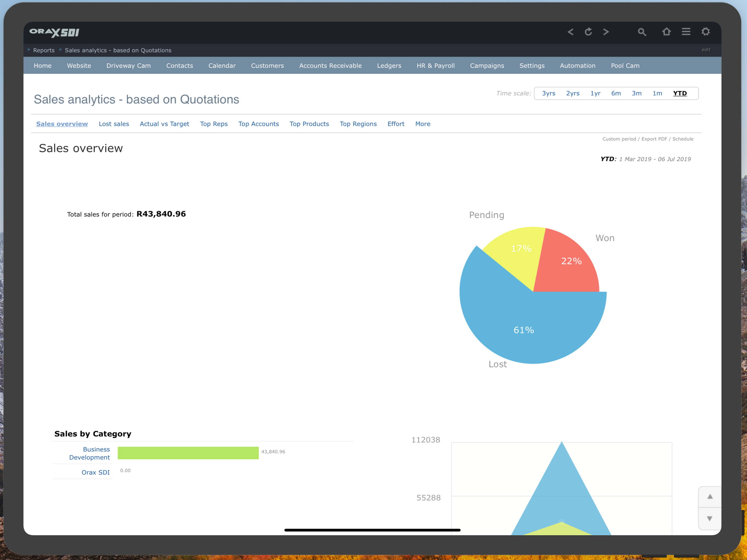Click the green Business Development bar

pyautogui.click(x=188, y=453)
